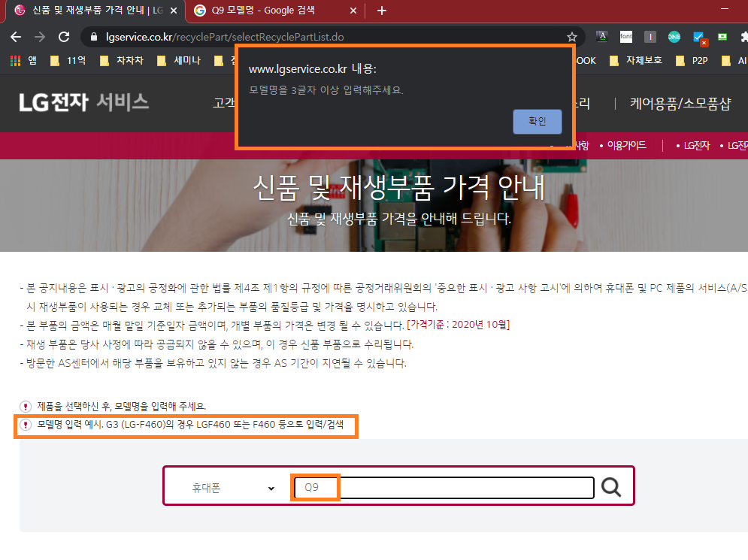Bookmark this page with the star icon

pyautogui.click(x=572, y=37)
